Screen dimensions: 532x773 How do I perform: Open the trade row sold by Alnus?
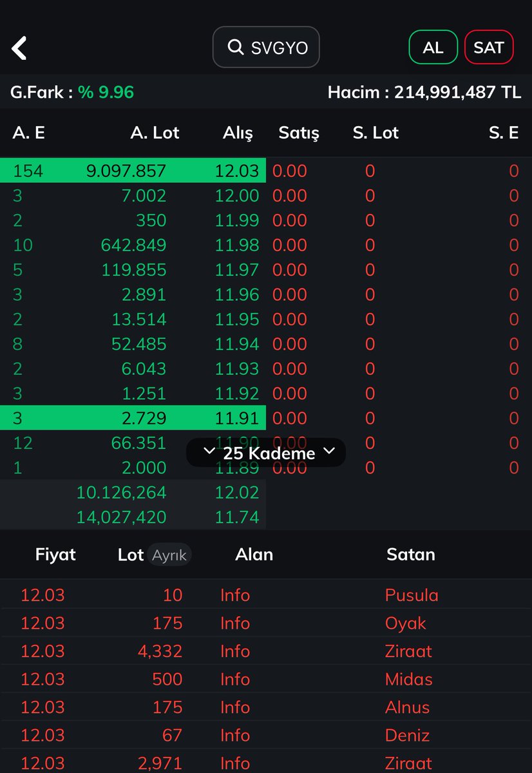tap(266, 707)
